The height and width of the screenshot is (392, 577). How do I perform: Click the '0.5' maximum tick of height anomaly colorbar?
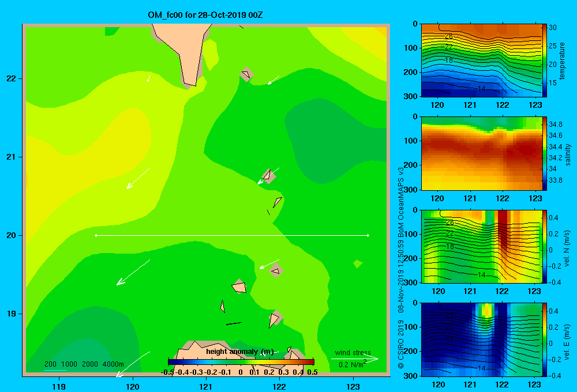(x=312, y=372)
